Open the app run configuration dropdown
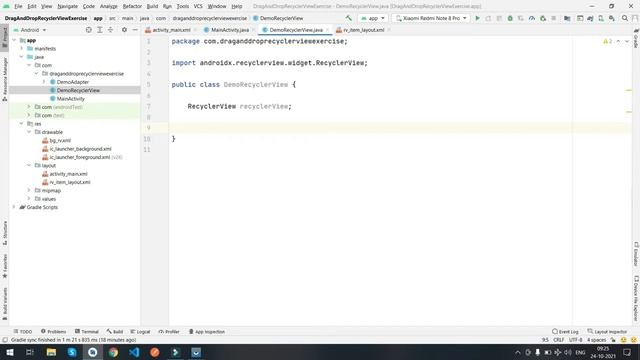This screenshot has width=640, height=360. (372, 18)
